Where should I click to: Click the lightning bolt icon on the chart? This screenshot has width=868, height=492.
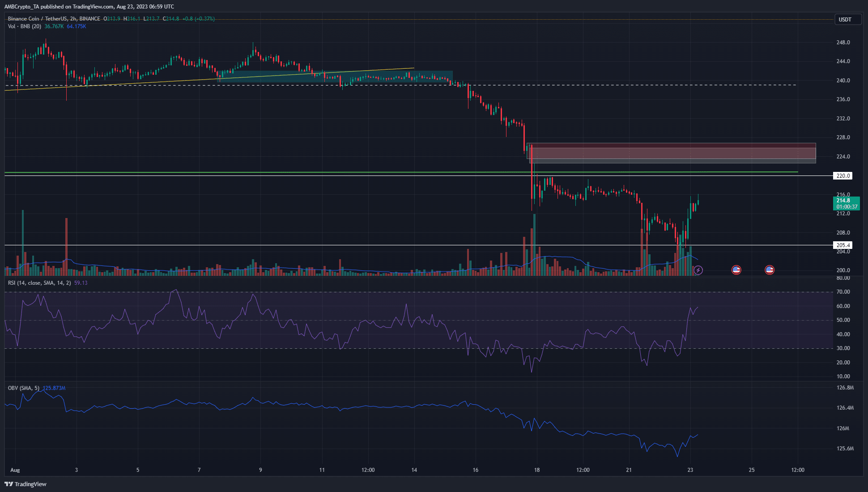tap(698, 270)
